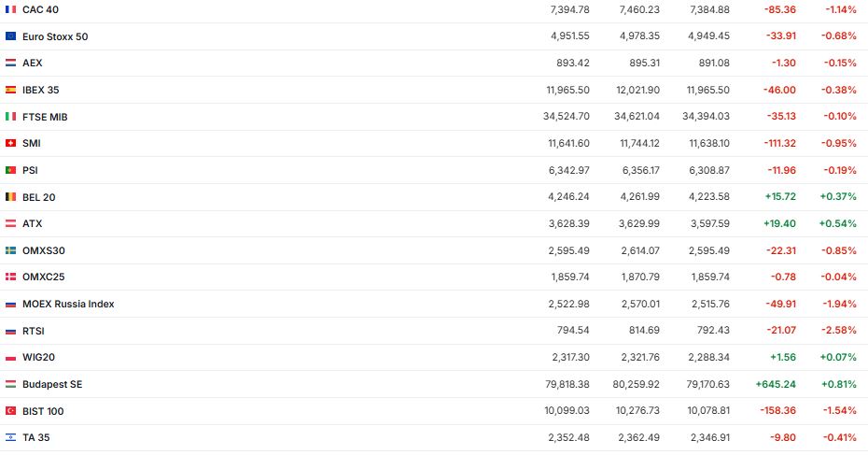Image resolution: width=868 pixels, height=455 pixels.
Task: Click the Hungary flag icon beside Budapest SE
Action: [10, 384]
